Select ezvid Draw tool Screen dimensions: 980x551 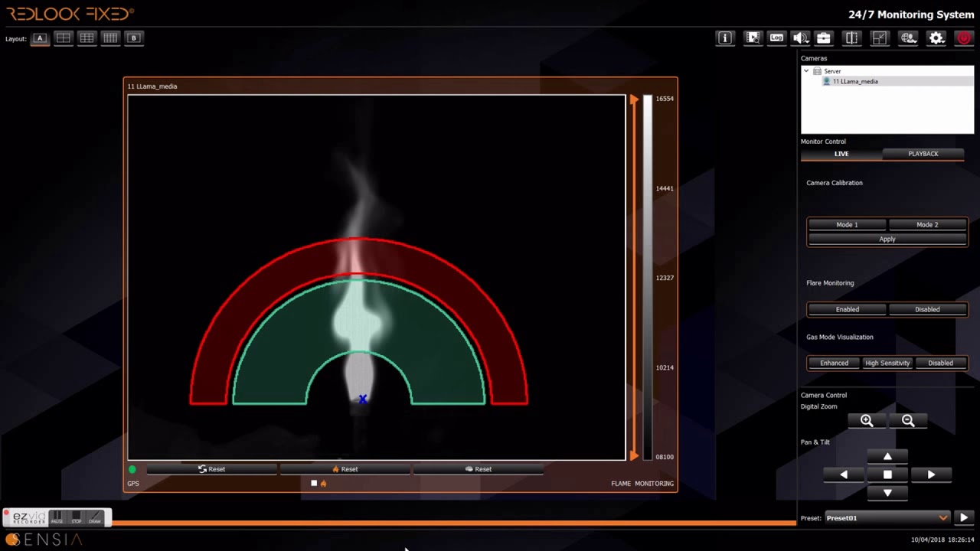point(95,518)
